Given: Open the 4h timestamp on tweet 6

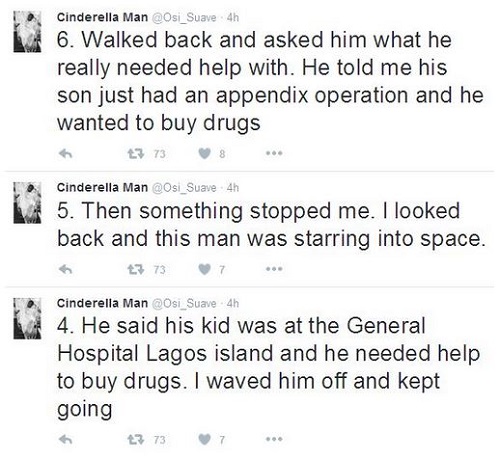Looking at the screenshot, I should pos(233,17).
